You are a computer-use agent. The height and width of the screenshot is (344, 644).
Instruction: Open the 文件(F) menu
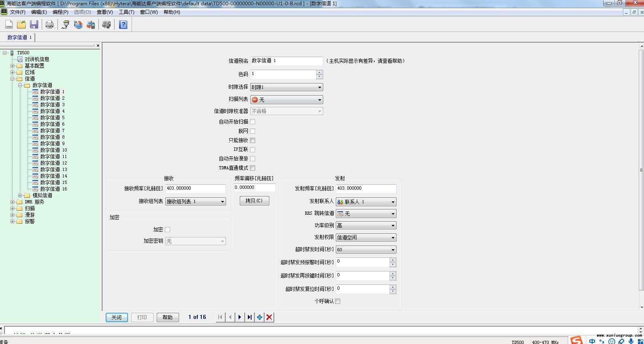17,12
